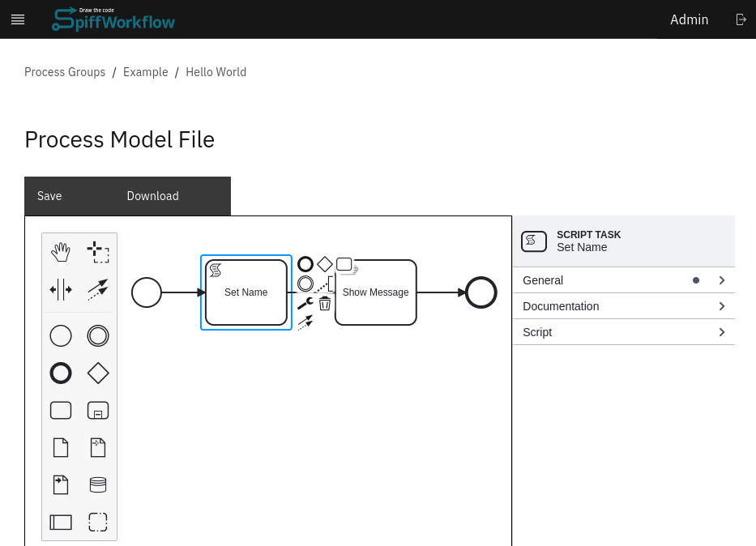This screenshot has width=756, height=546.
Task: Save the process model file
Action: pos(49,196)
